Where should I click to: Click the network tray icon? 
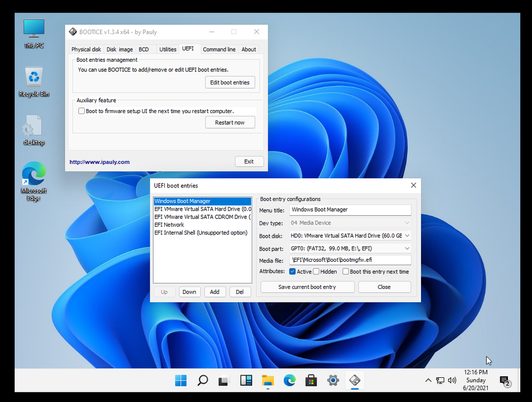click(x=440, y=380)
